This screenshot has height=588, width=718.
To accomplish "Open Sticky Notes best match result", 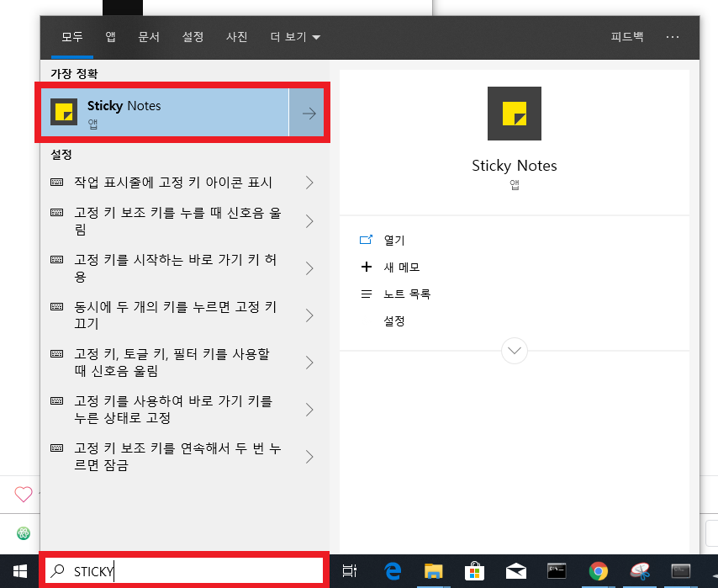I will pyautogui.click(x=165, y=113).
